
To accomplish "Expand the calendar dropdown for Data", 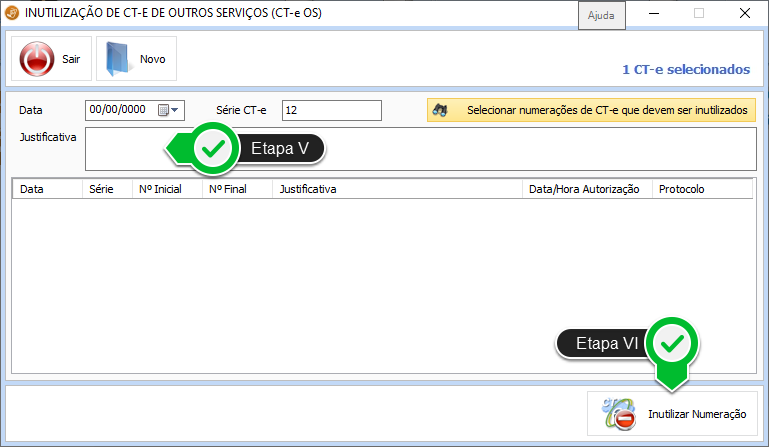I will (x=175, y=110).
